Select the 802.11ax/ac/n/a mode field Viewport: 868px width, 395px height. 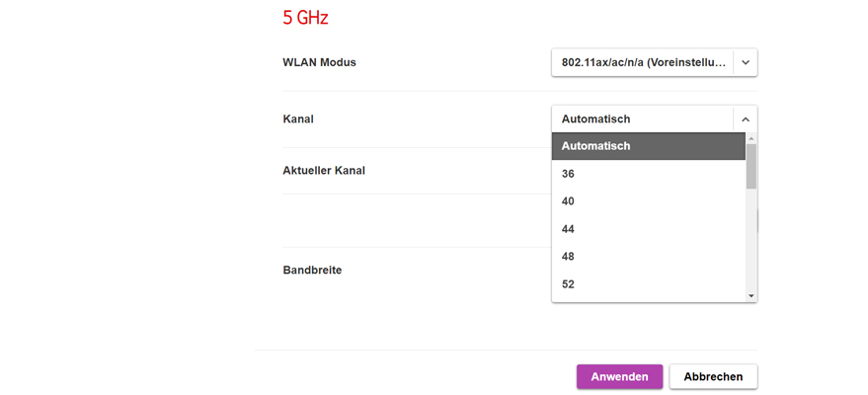(642, 62)
